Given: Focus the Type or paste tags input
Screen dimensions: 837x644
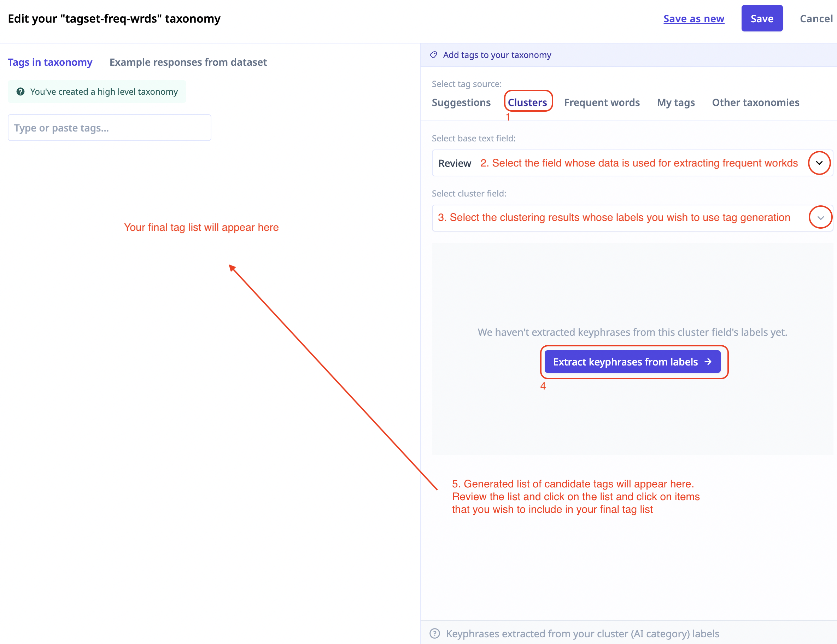Looking at the screenshot, I should (x=109, y=128).
